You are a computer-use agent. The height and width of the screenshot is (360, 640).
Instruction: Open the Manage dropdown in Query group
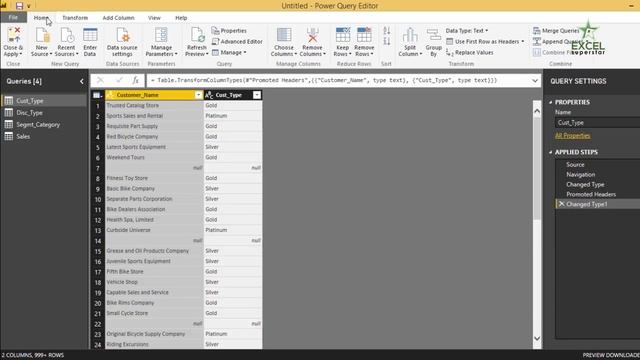tap(229, 53)
